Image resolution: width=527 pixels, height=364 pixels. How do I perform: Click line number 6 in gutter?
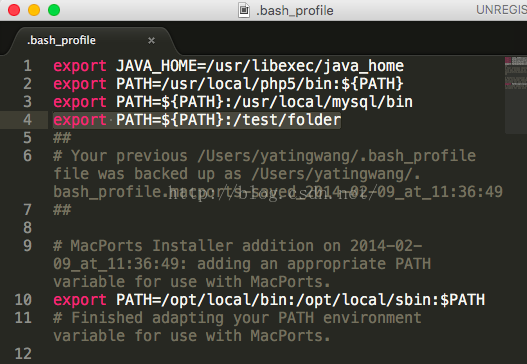[x=28, y=156]
